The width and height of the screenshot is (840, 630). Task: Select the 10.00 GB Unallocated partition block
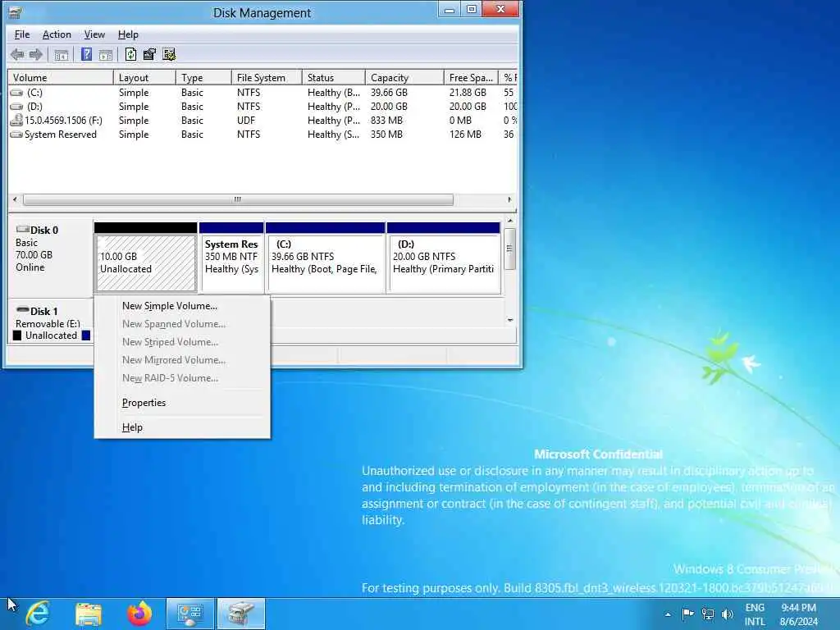[x=146, y=258]
